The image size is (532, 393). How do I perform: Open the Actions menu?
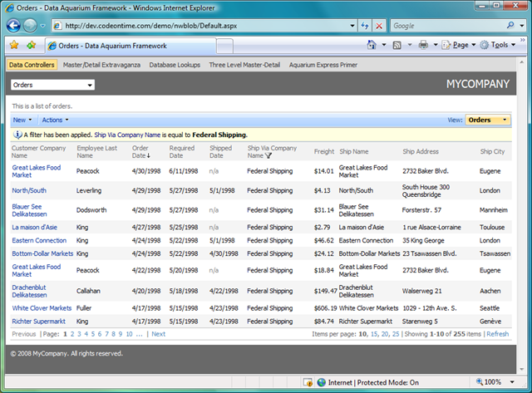pos(56,120)
